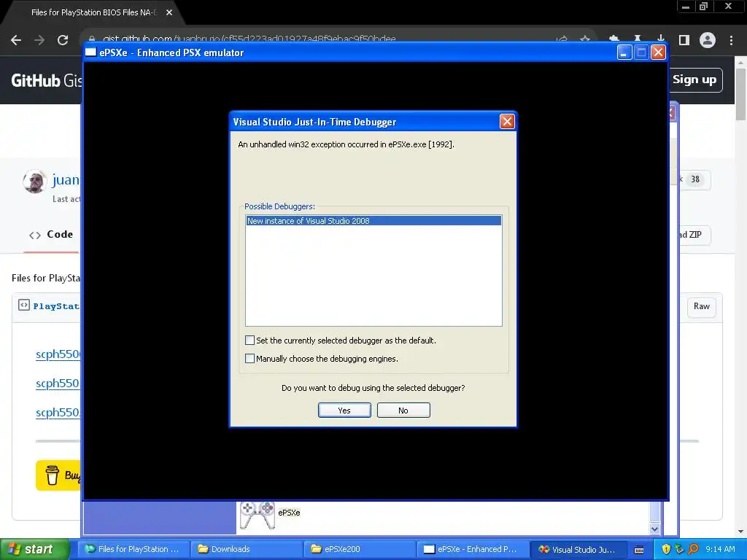
Task: Click No in the debugger dialog
Action: click(403, 410)
